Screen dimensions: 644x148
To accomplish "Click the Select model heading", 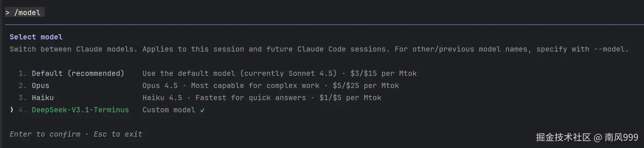I will coord(36,37).
